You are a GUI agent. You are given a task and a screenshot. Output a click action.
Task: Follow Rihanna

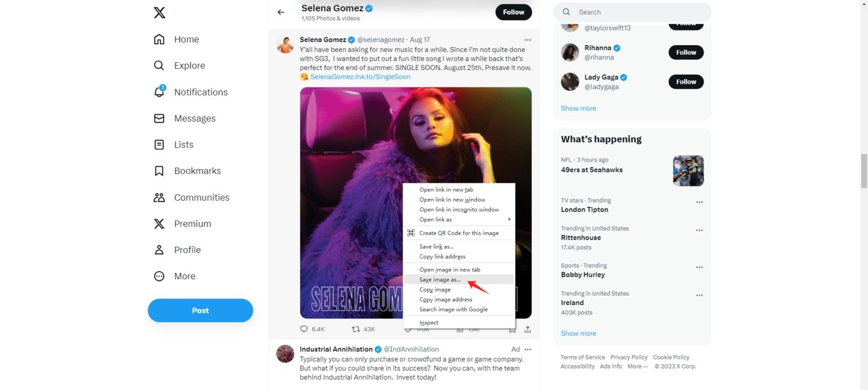685,52
